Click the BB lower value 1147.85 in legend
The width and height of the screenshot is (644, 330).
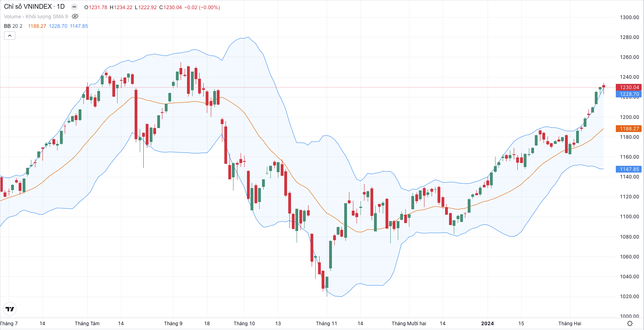[x=79, y=26]
